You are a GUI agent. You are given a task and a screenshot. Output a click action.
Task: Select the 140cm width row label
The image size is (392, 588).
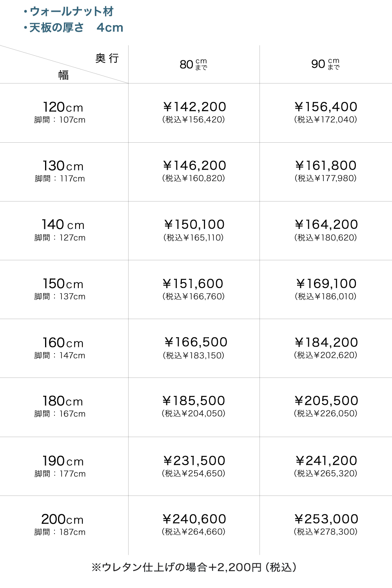63,225
